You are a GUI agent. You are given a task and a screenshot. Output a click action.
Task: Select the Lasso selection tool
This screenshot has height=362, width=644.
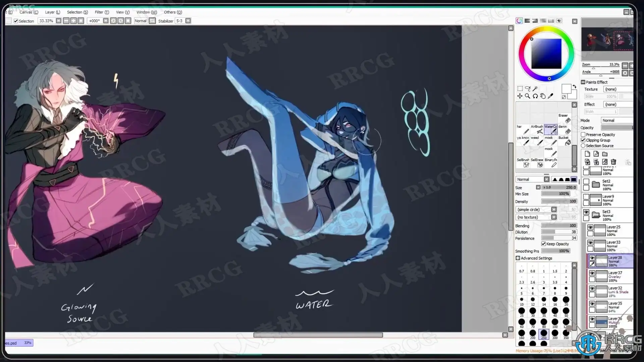528,88
